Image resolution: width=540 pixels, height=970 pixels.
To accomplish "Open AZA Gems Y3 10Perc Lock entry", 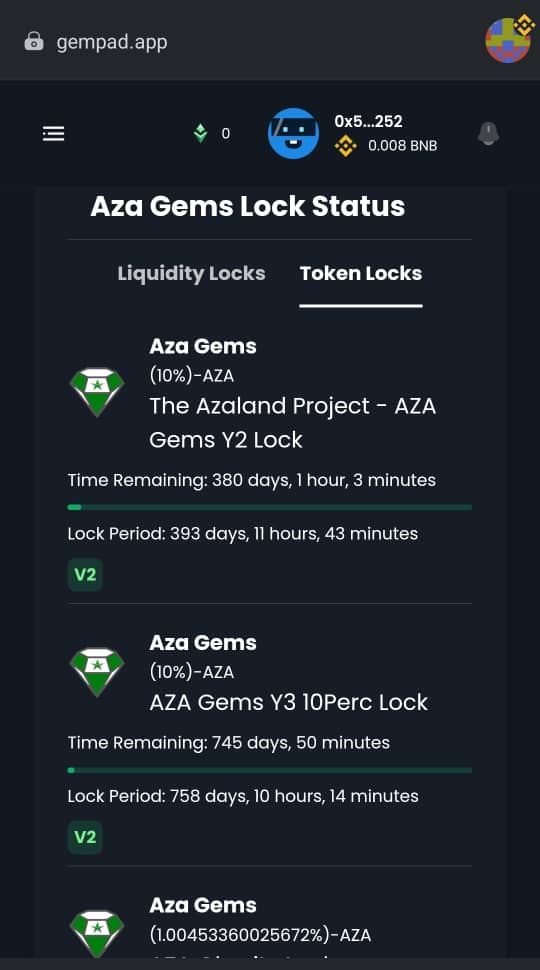I will click(289, 702).
